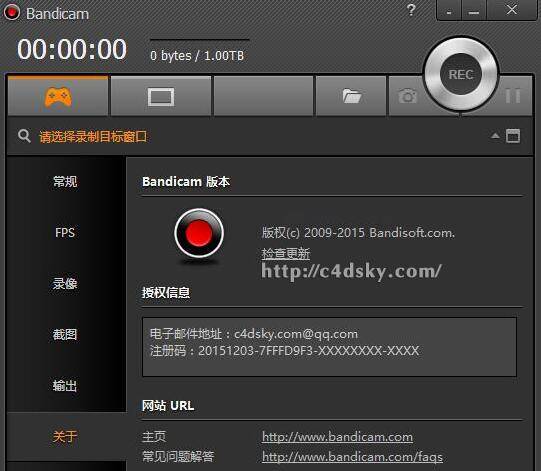Select the game recording mode gamepad icon

click(58, 96)
